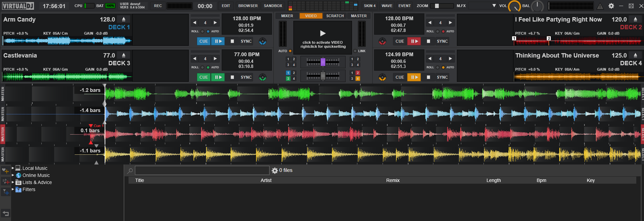Image resolution: width=644 pixels, height=221 pixels.
Task: Stop Deck 3 with the square stop button
Action: 232,77
